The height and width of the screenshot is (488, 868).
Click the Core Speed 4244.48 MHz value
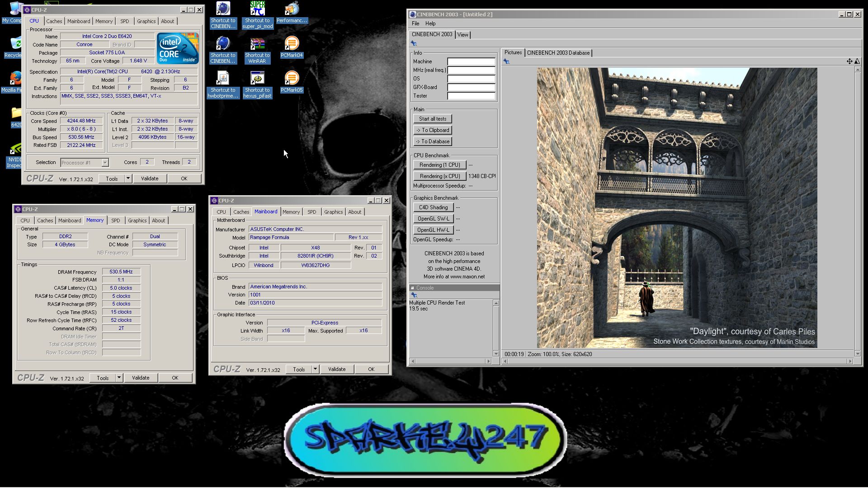point(81,121)
